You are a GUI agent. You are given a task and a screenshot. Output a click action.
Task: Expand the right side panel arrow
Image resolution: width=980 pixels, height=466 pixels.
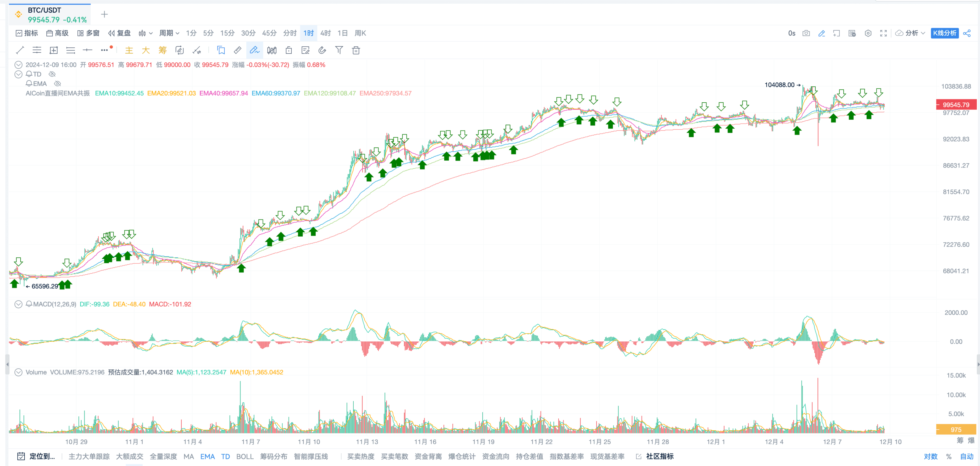[x=978, y=364]
